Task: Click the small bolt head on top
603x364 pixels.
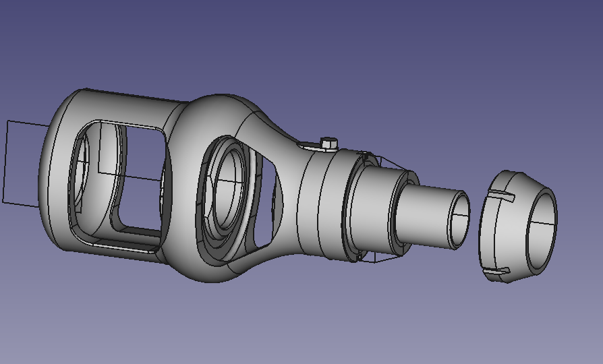Action: pyautogui.click(x=328, y=142)
